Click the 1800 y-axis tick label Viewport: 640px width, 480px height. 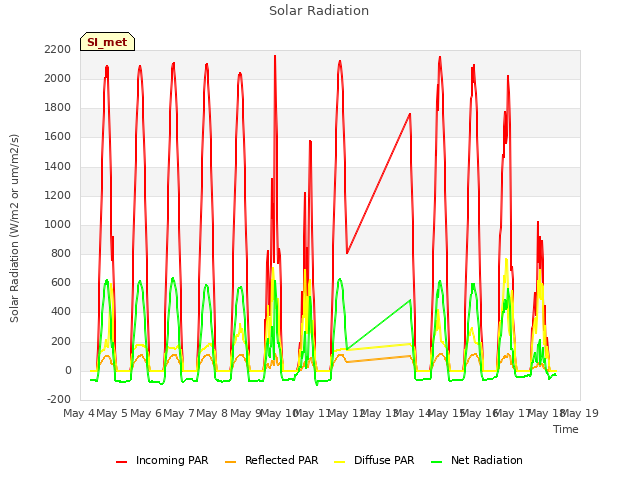58,108
